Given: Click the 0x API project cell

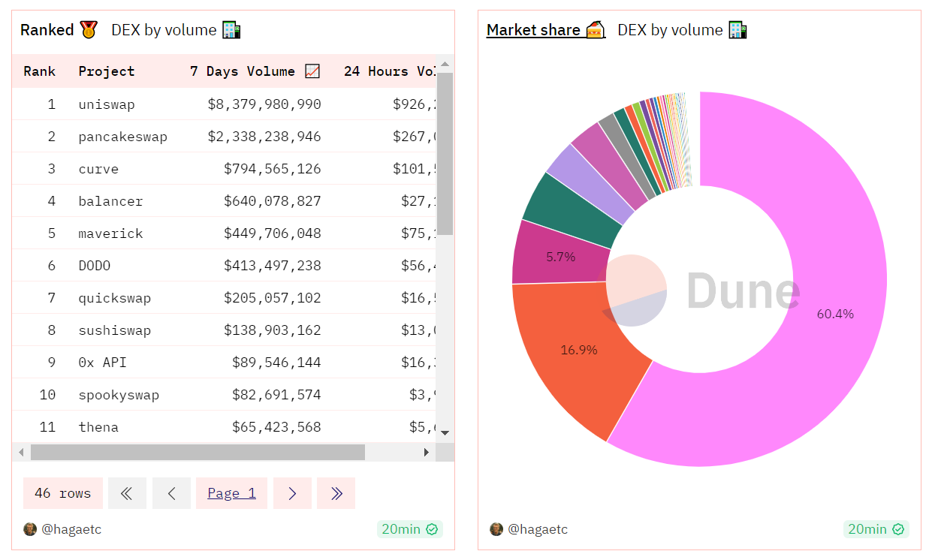Looking at the screenshot, I should 102,363.
